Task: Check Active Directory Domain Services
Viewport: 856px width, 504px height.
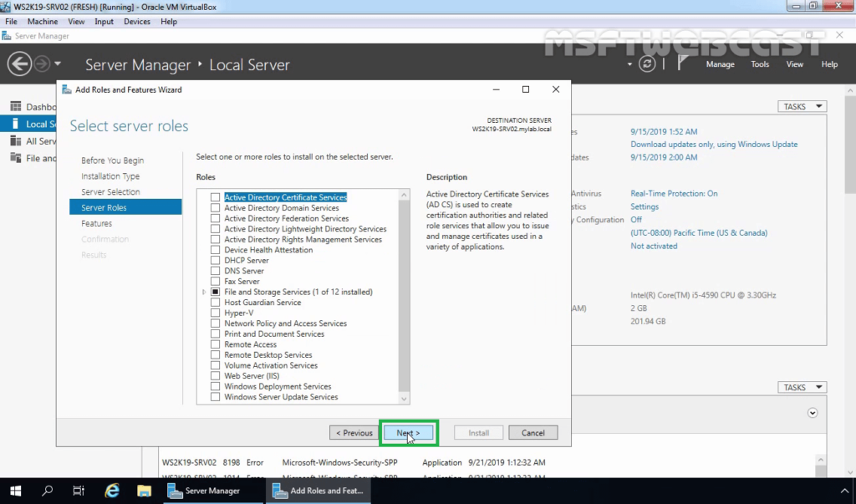Action: point(215,207)
